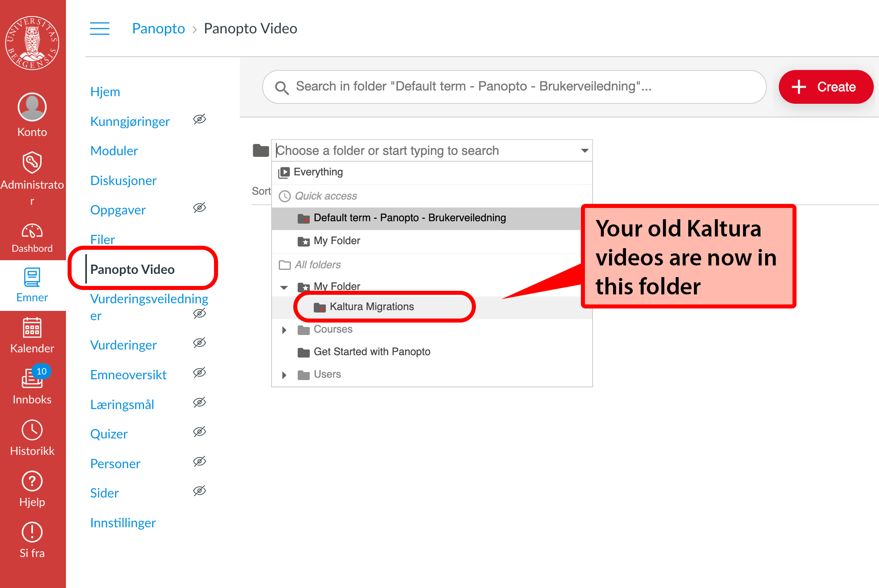The height and width of the screenshot is (588, 879).
Task: Open the Historikk clock icon
Action: point(32,430)
